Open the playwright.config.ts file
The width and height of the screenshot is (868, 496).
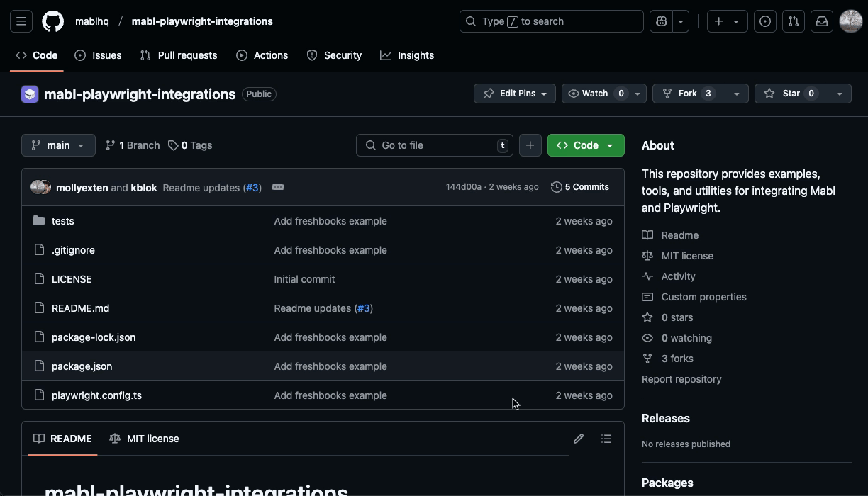pyautogui.click(x=96, y=395)
